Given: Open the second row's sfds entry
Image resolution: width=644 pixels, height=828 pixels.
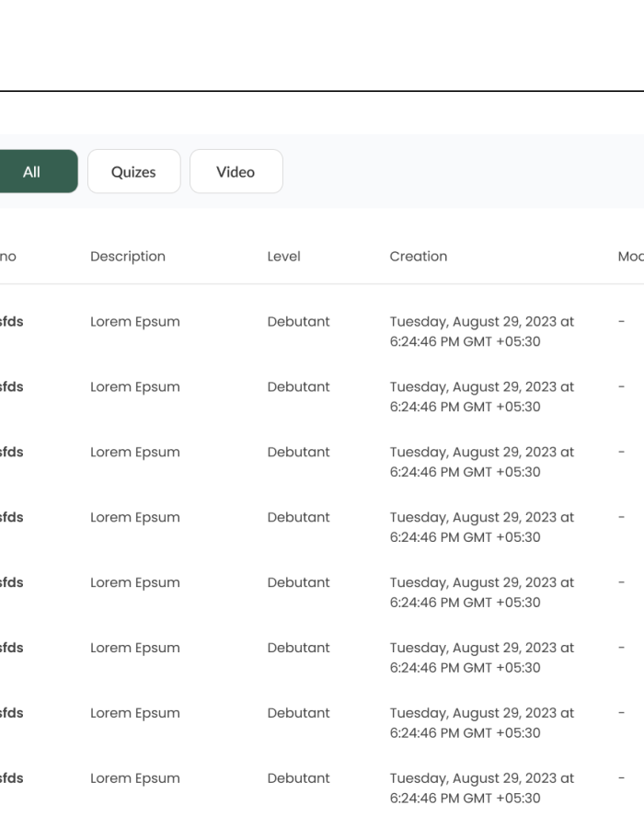Looking at the screenshot, I should coord(11,387).
